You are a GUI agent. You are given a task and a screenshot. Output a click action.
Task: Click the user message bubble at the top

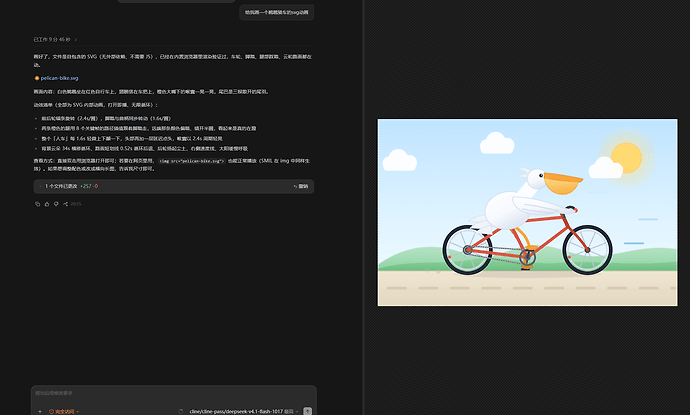click(277, 12)
